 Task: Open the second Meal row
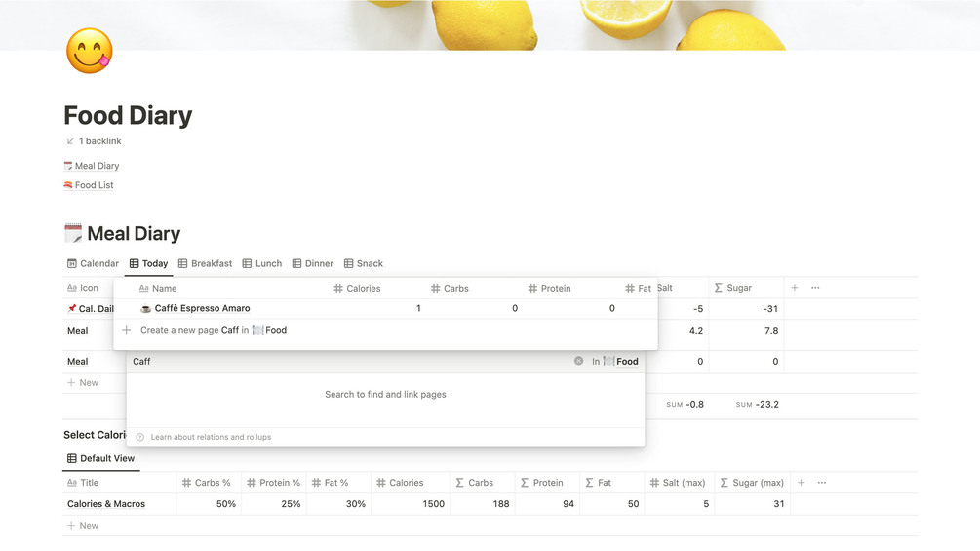(x=77, y=361)
